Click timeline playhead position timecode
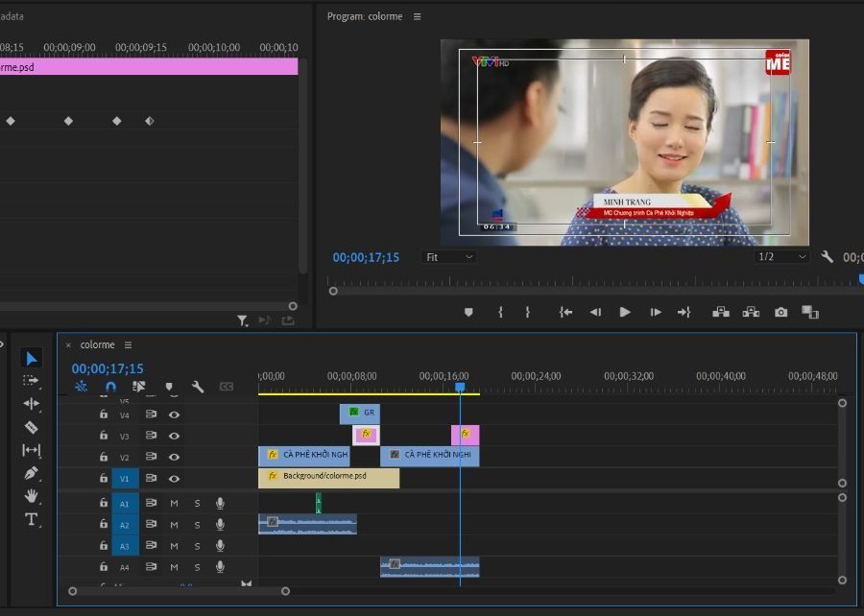864x616 pixels. click(108, 368)
